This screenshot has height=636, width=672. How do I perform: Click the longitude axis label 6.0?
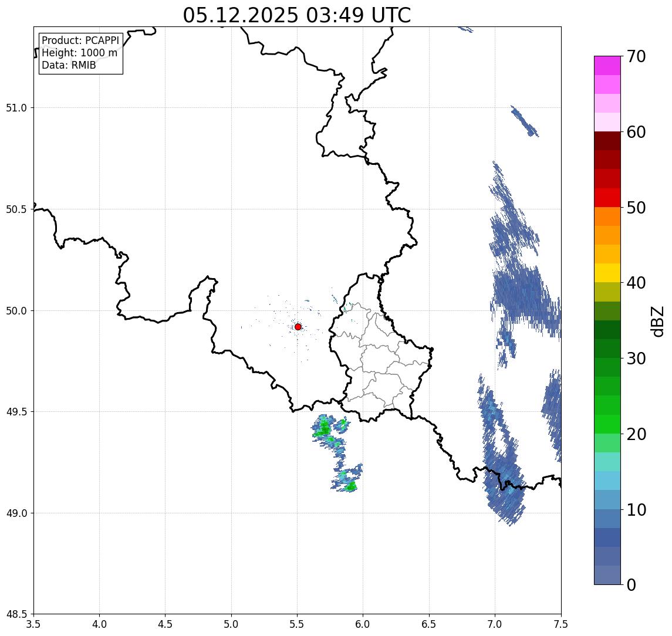pos(363,624)
